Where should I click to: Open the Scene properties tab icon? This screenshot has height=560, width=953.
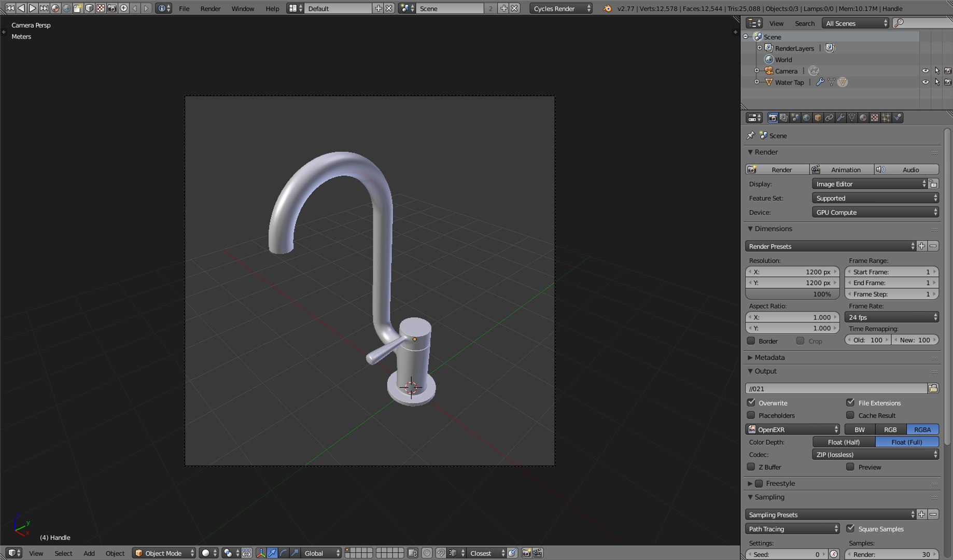795,118
